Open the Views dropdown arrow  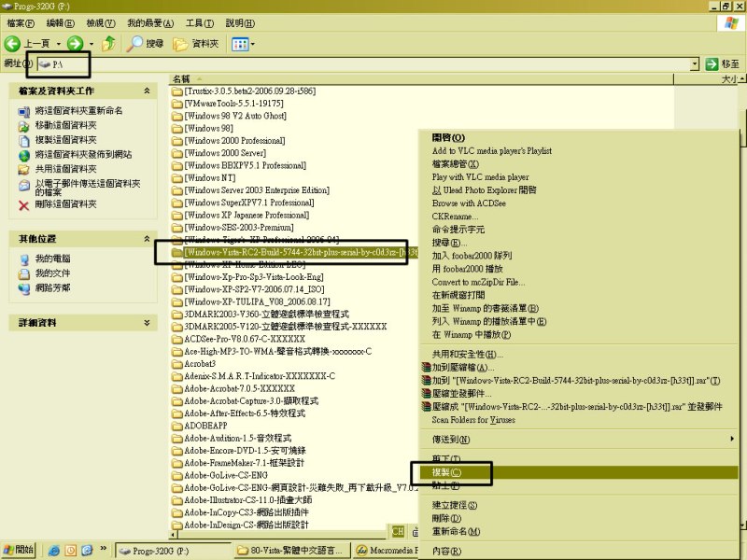point(252,44)
